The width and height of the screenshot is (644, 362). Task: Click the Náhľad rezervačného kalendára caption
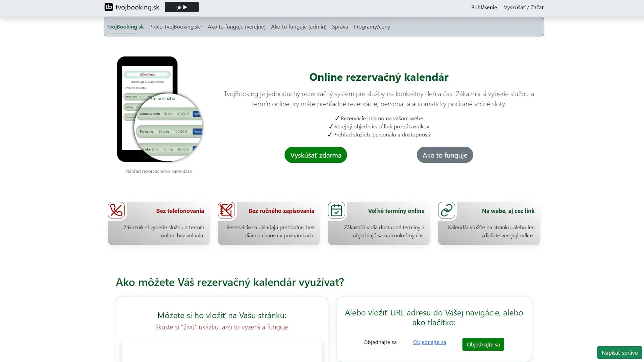coord(159,171)
